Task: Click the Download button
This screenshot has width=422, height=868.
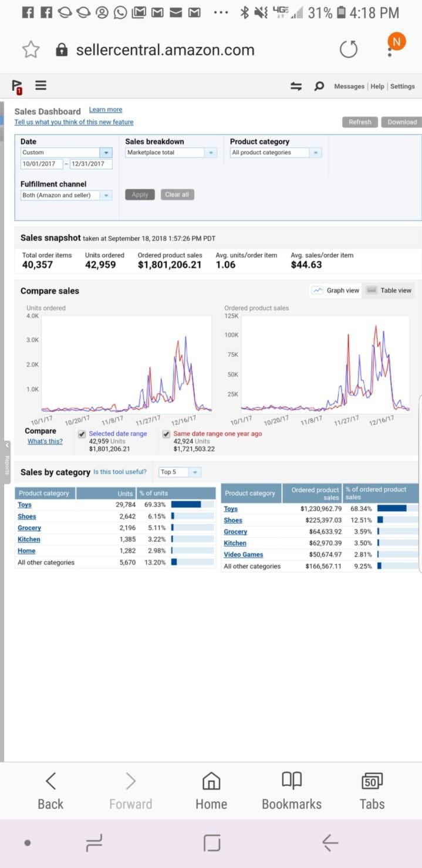Action: point(402,122)
